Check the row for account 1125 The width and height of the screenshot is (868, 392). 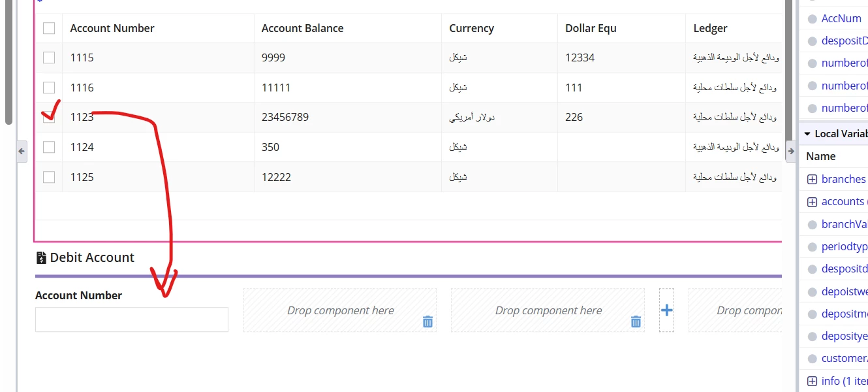click(x=49, y=177)
